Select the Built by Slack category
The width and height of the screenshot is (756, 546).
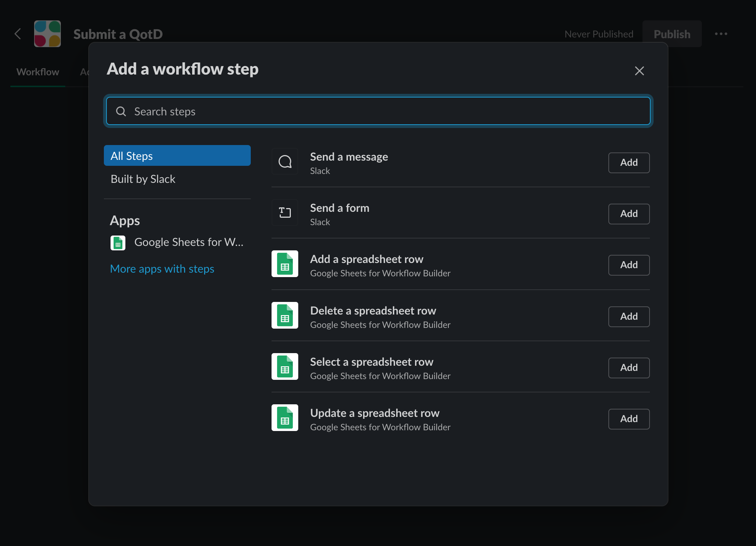(143, 179)
